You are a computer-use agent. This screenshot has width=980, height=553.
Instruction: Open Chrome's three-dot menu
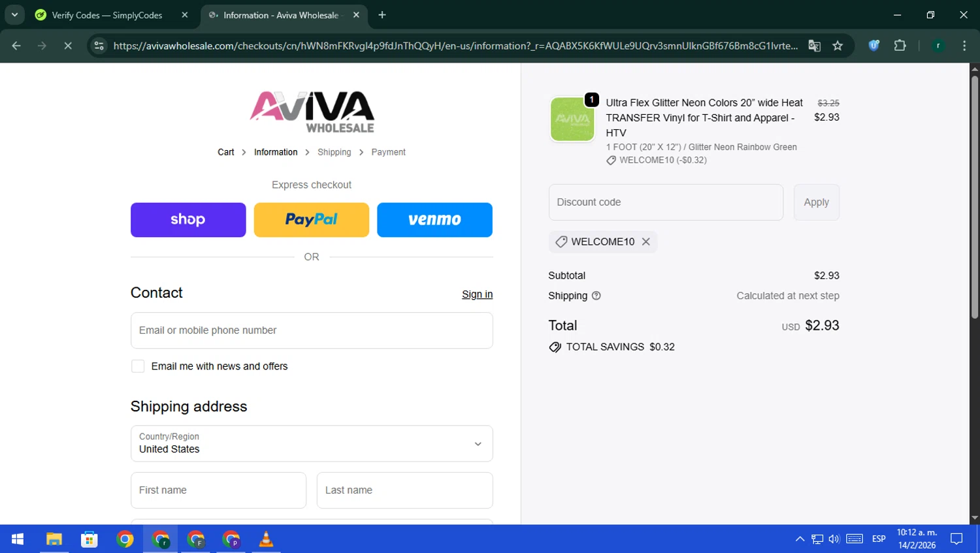964,46
